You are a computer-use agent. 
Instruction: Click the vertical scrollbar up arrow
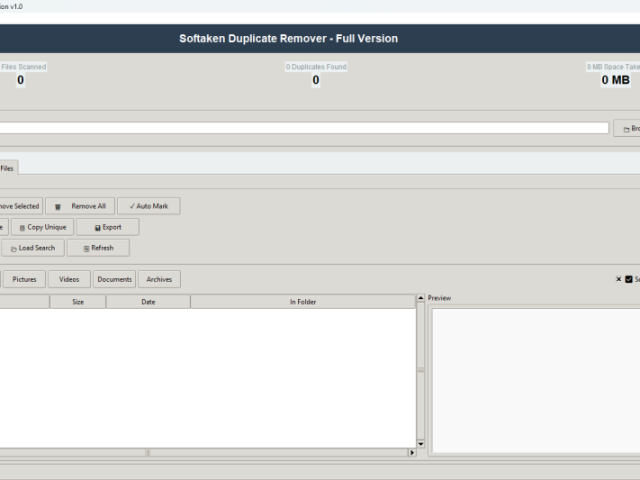[x=420, y=298]
